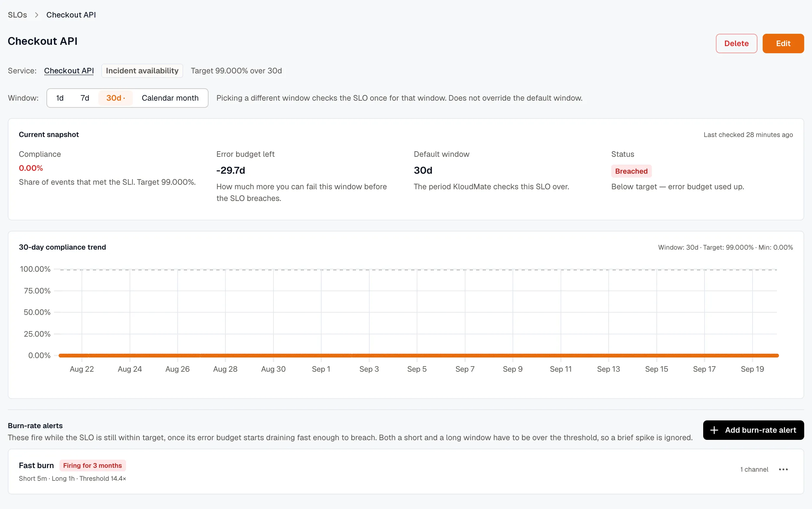This screenshot has height=509, width=812.
Task: Click the -29.7d error budget value
Action: pyautogui.click(x=231, y=170)
